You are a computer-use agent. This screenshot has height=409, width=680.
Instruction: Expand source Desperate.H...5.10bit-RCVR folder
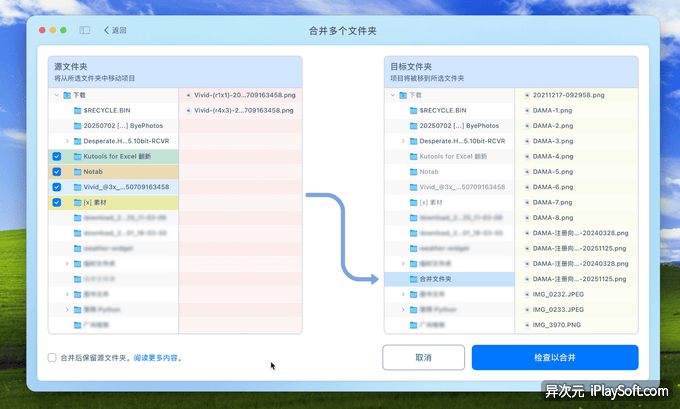coord(67,141)
